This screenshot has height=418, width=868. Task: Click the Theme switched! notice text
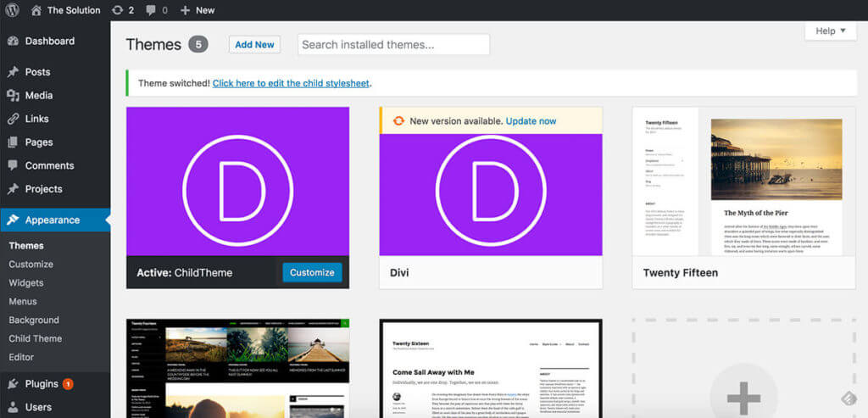click(x=174, y=84)
